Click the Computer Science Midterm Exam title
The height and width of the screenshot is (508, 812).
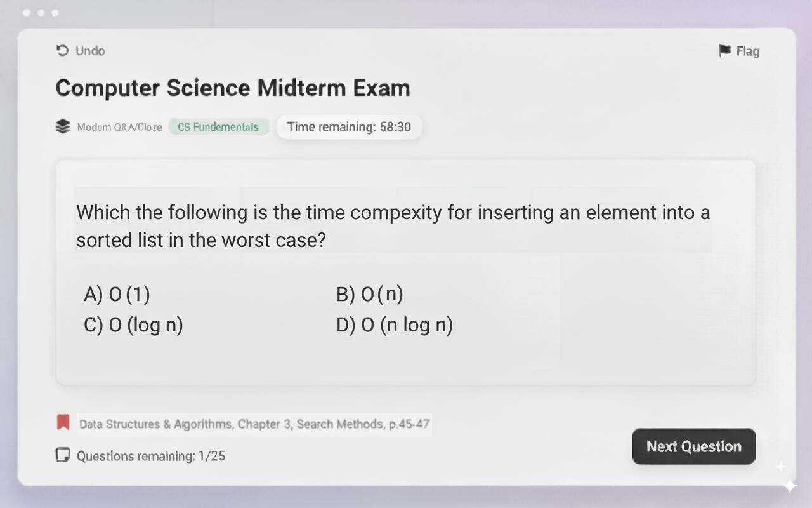[x=233, y=88]
